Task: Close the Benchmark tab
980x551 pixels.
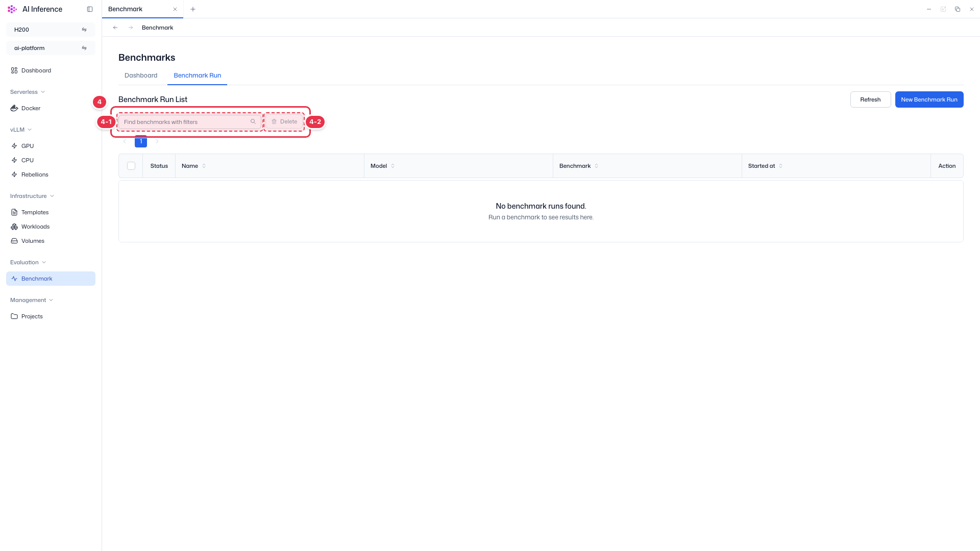Action: (x=175, y=9)
